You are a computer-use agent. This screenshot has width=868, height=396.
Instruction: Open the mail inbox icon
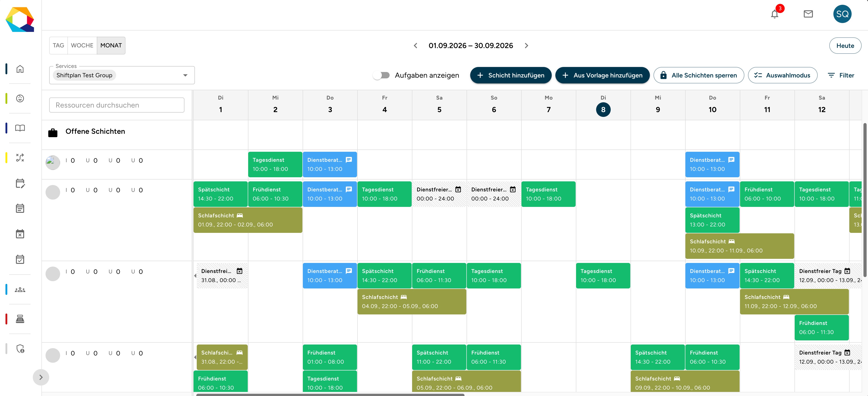pyautogui.click(x=808, y=14)
